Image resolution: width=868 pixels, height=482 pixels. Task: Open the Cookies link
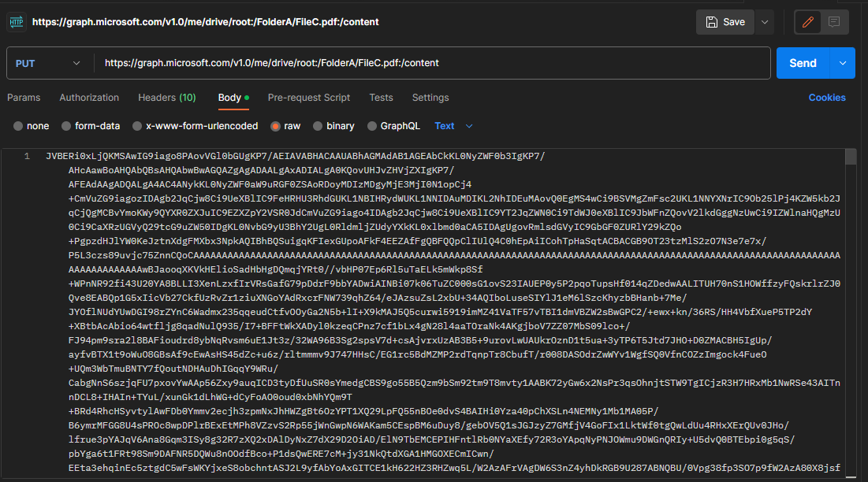[x=826, y=98]
